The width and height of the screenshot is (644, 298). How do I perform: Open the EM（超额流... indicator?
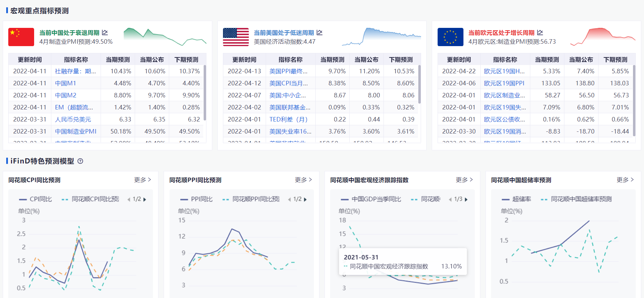click(74, 107)
